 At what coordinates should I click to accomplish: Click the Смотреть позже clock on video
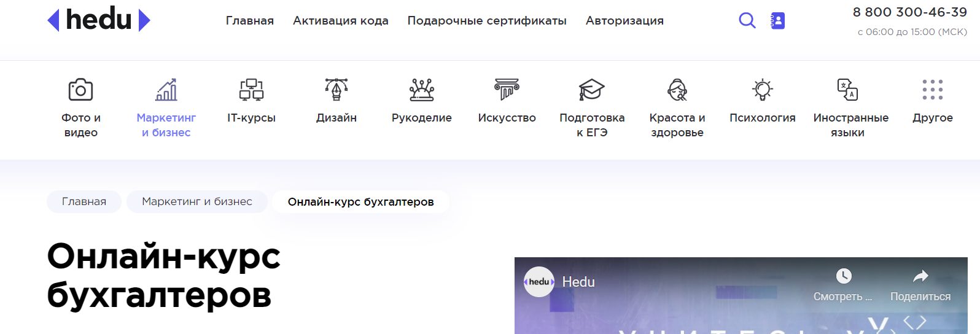844,277
